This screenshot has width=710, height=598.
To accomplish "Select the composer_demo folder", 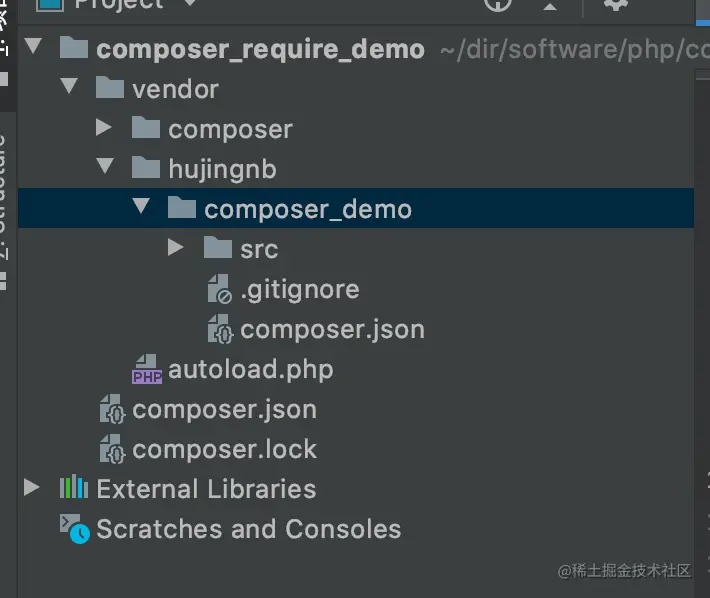I will (x=307, y=209).
